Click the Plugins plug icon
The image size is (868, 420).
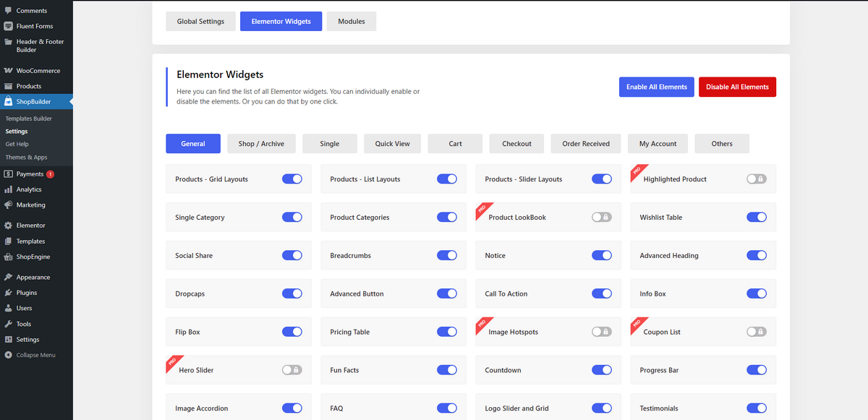pyautogui.click(x=8, y=293)
